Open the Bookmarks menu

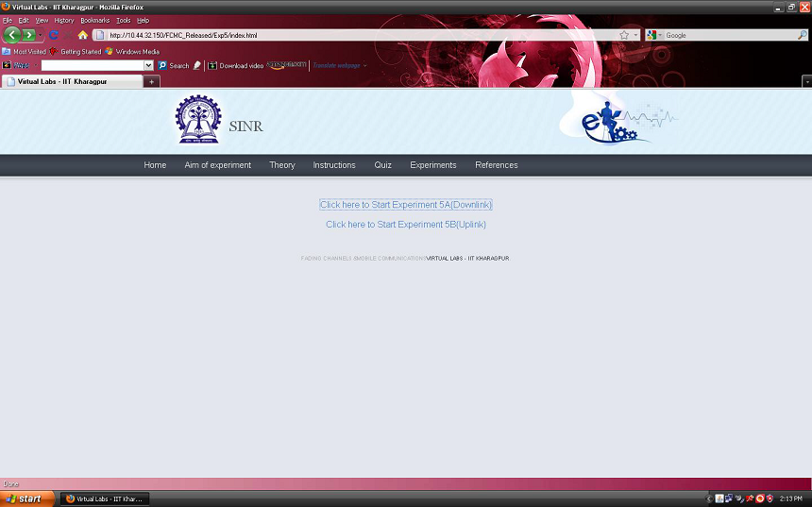94,20
